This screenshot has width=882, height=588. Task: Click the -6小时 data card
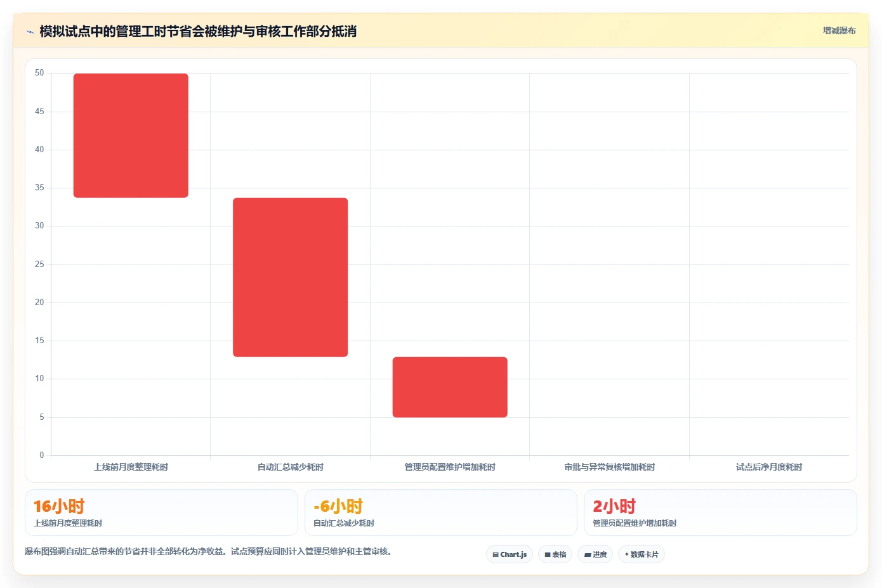[x=441, y=513]
